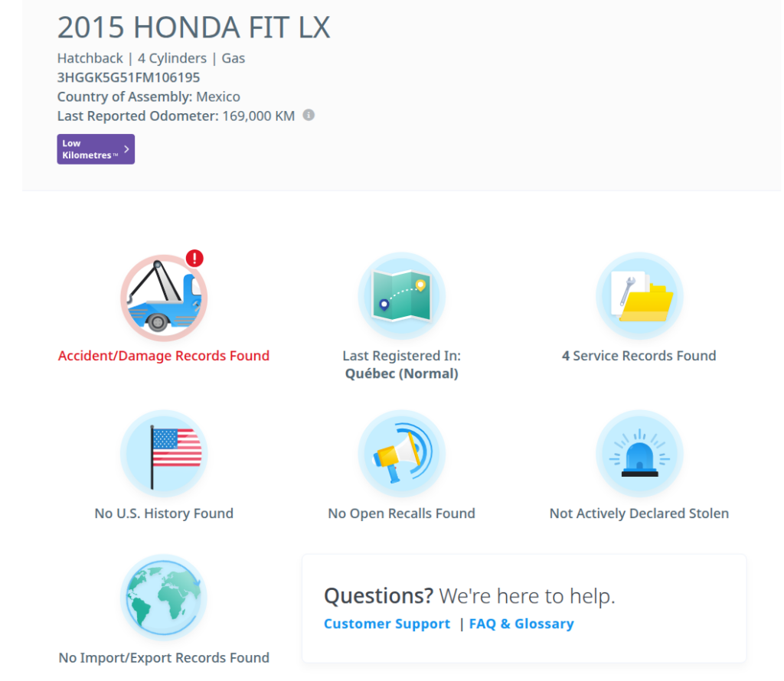Image resolution: width=784 pixels, height=681 pixels.
Task: Click the U.S. flag history icon
Action: pyautogui.click(x=164, y=454)
